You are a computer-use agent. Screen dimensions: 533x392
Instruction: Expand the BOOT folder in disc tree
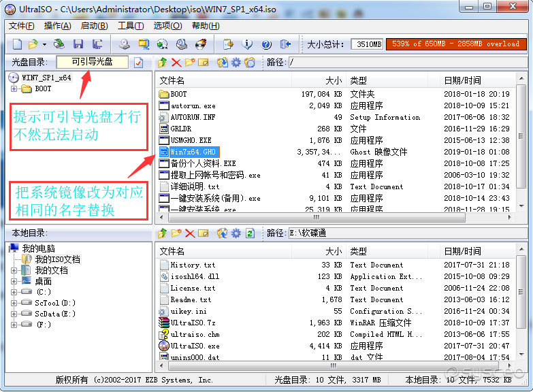(x=14, y=88)
